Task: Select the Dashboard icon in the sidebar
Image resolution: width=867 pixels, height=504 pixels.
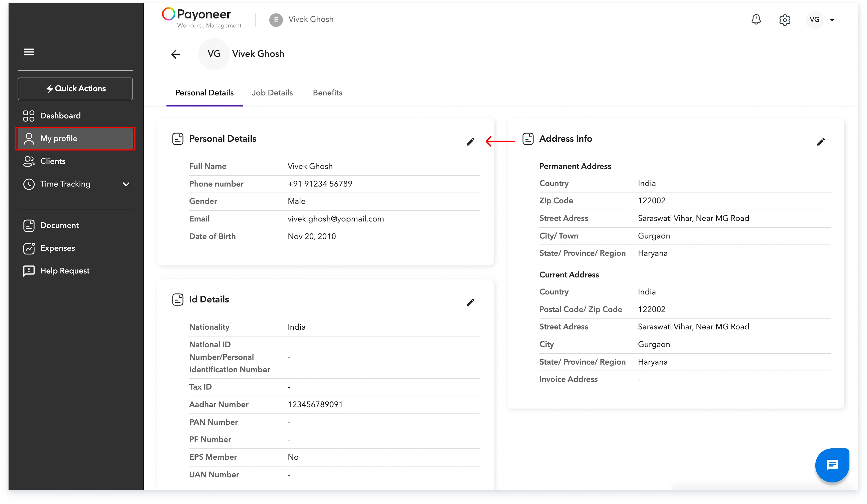Action: click(x=29, y=116)
